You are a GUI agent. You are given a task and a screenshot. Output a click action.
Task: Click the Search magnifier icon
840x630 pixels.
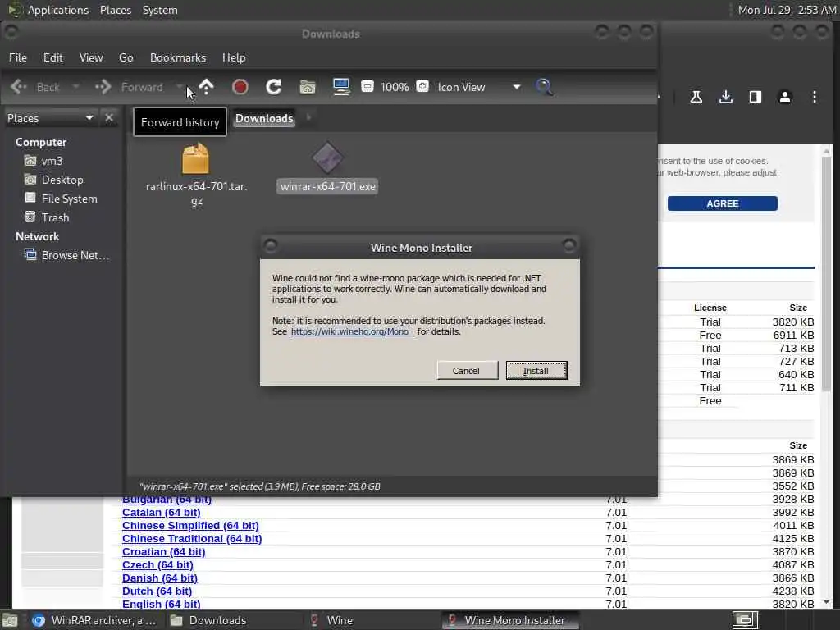[545, 87]
